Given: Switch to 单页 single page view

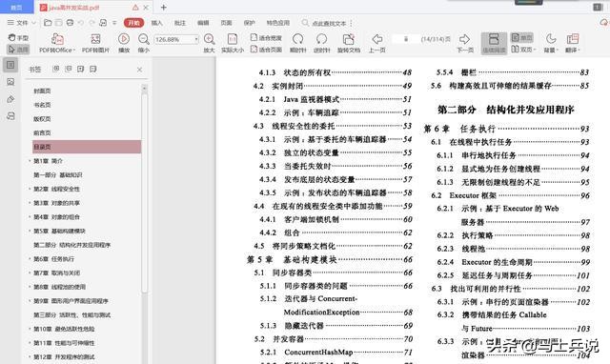Looking at the screenshot, I should coord(521,37).
